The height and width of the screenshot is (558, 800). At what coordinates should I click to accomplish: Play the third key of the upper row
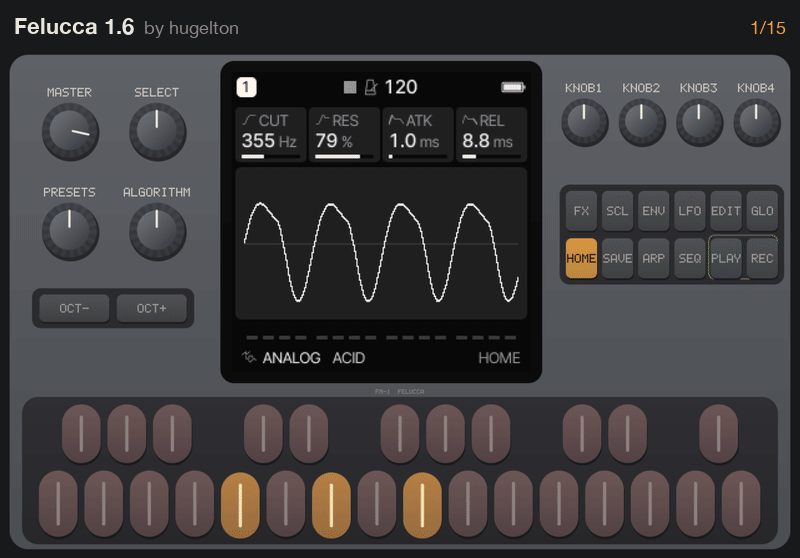(172, 434)
